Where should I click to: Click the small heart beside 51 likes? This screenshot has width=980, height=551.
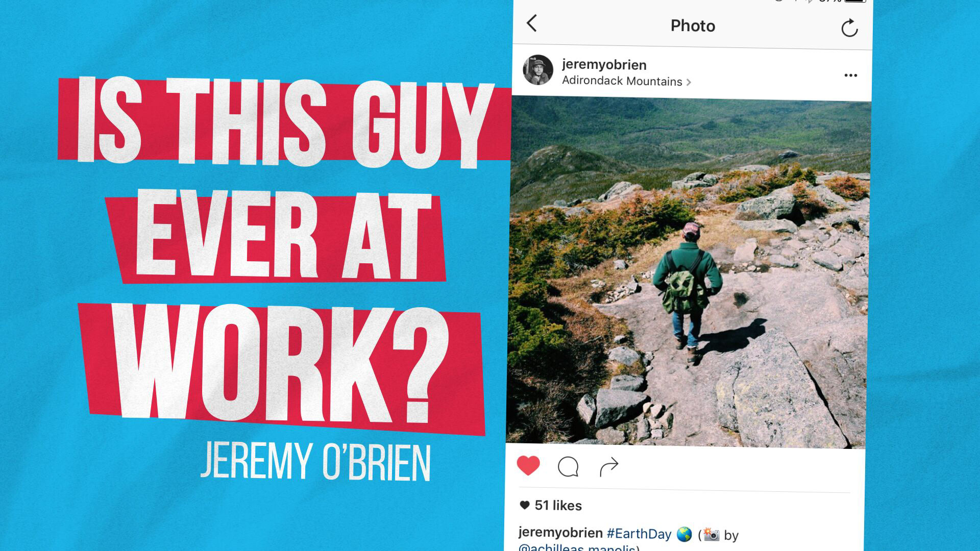pos(525,505)
